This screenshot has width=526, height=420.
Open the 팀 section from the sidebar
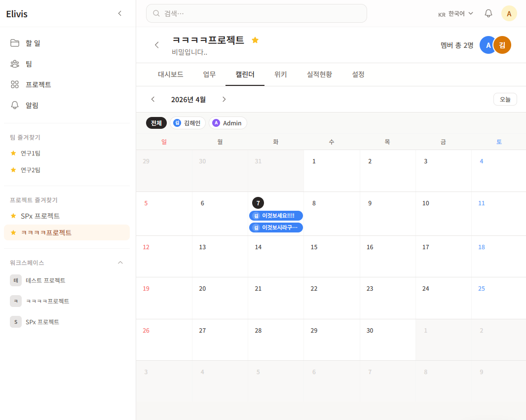29,64
